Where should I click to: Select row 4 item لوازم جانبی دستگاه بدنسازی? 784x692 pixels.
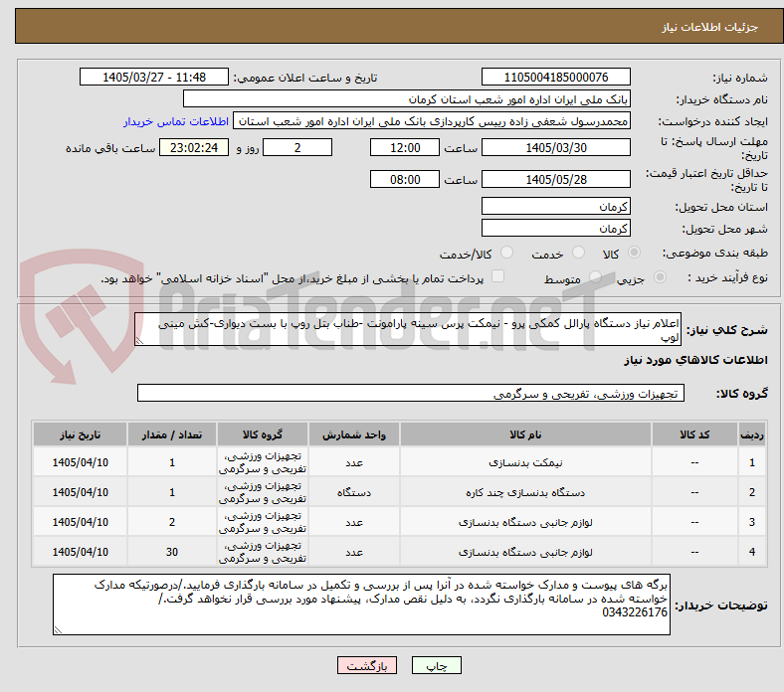point(525,552)
